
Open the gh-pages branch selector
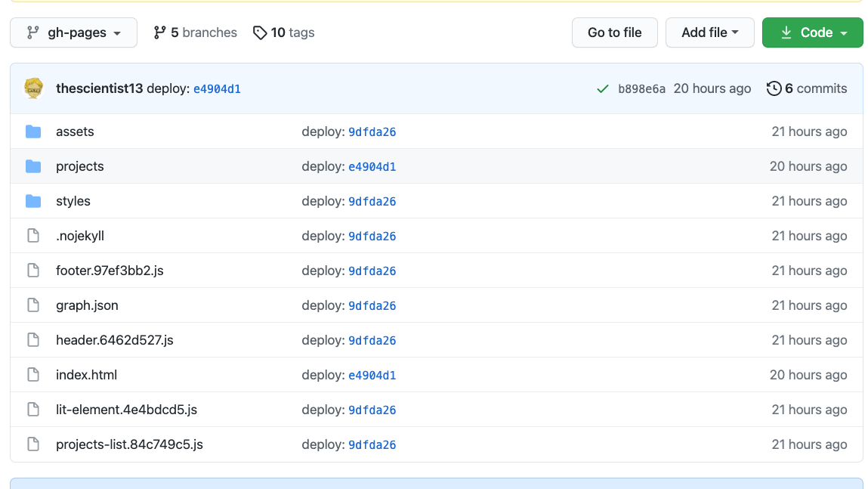[73, 32]
